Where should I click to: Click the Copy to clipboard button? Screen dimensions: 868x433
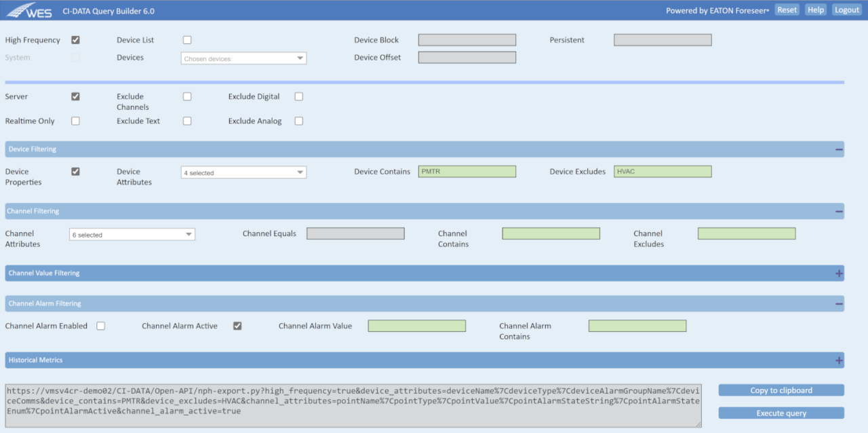pyautogui.click(x=781, y=390)
